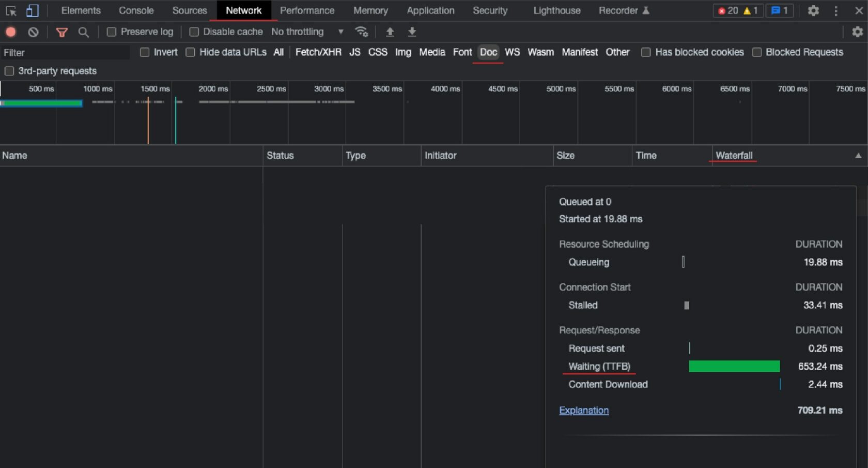The width and height of the screenshot is (868, 468).
Task: Check the Disable cache option
Action: tap(194, 32)
